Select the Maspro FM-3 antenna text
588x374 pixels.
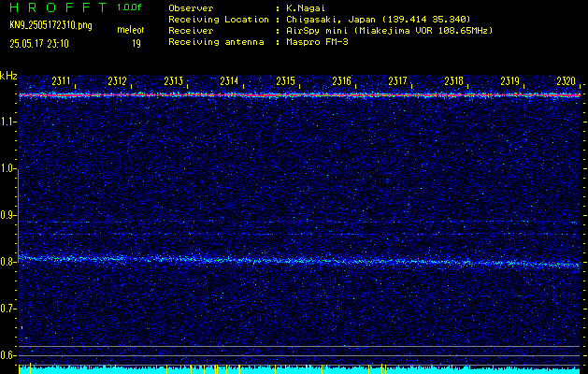(317, 42)
